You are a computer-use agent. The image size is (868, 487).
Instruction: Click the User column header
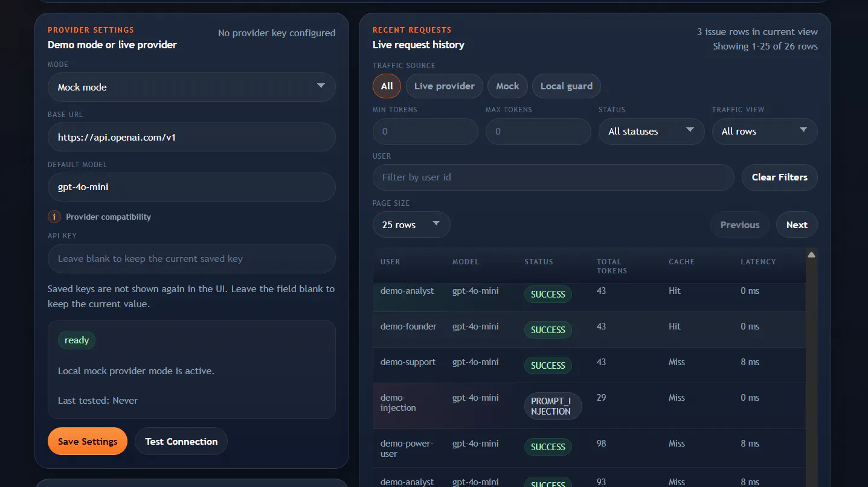[x=390, y=261]
